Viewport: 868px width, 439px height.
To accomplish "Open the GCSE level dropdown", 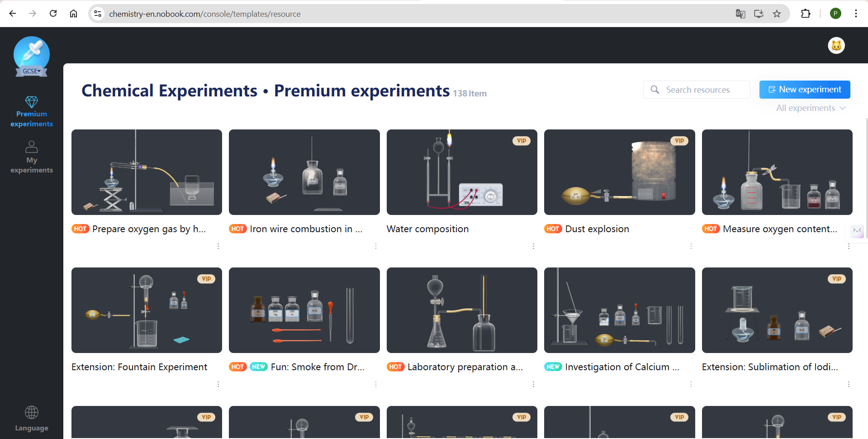I will coord(32,71).
